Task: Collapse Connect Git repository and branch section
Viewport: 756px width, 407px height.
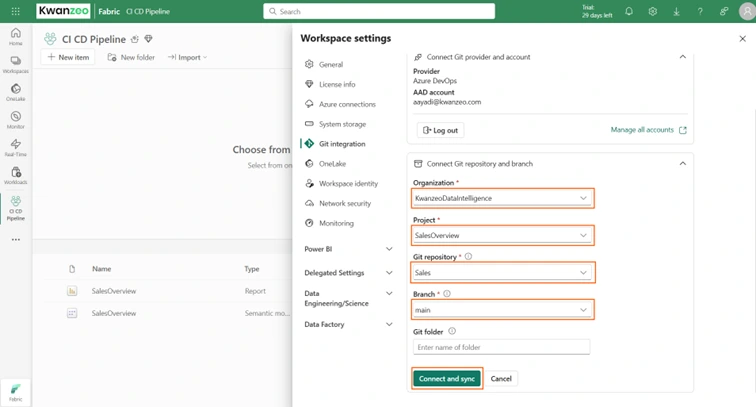Action: click(683, 163)
